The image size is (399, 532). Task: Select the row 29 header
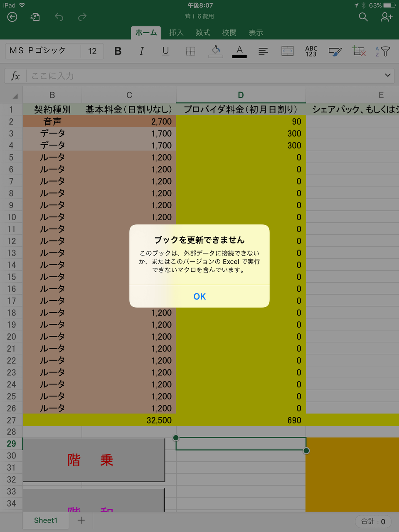click(11, 444)
